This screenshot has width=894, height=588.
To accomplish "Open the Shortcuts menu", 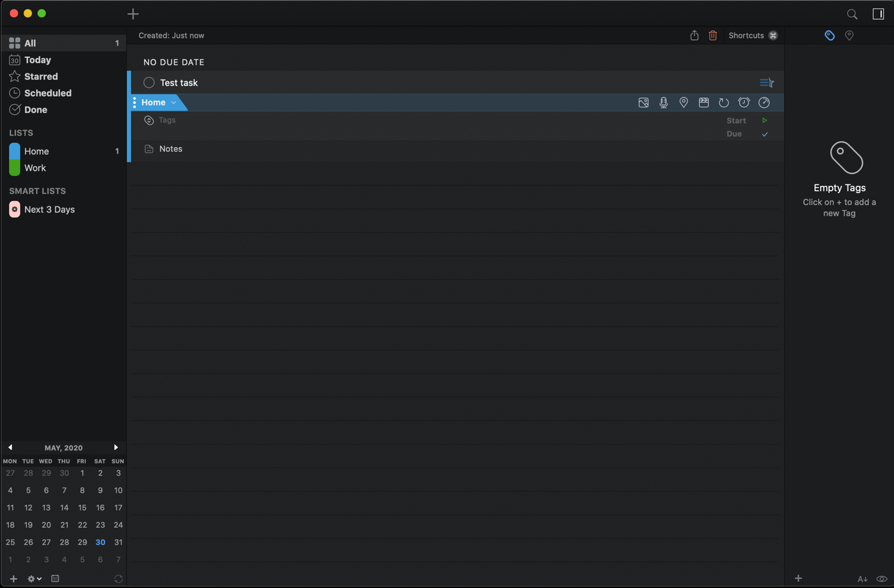I will click(752, 36).
